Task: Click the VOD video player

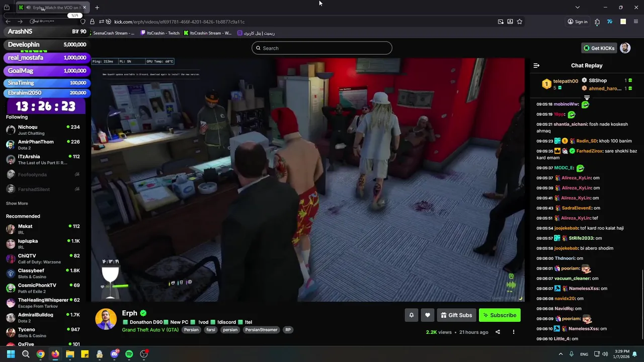Action: tap(308, 180)
